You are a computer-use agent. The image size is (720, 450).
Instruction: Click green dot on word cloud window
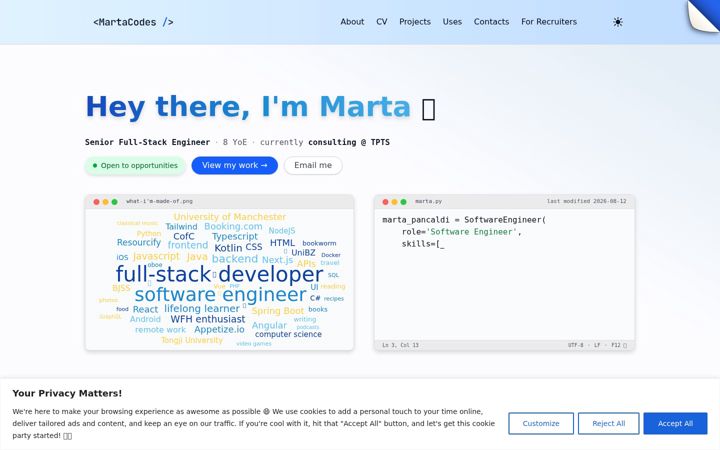115,202
